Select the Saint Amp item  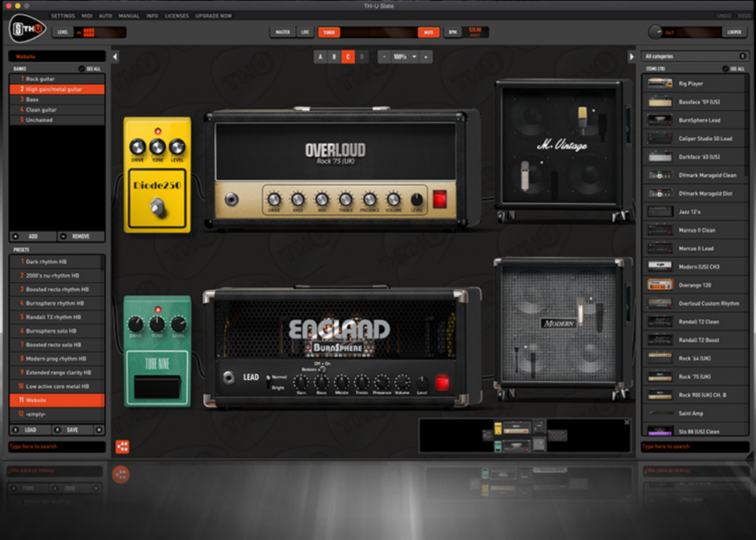click(695, 413)
